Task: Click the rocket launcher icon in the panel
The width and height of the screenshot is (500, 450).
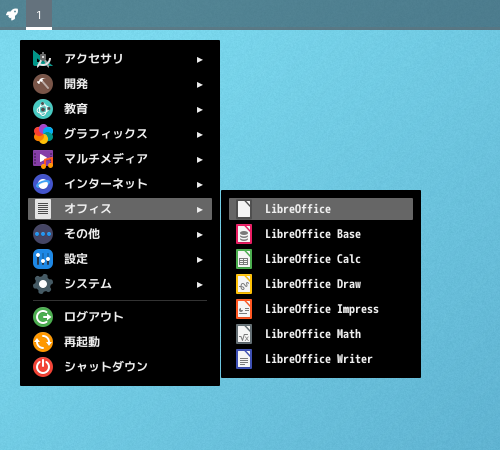Action: coord(12,14)
